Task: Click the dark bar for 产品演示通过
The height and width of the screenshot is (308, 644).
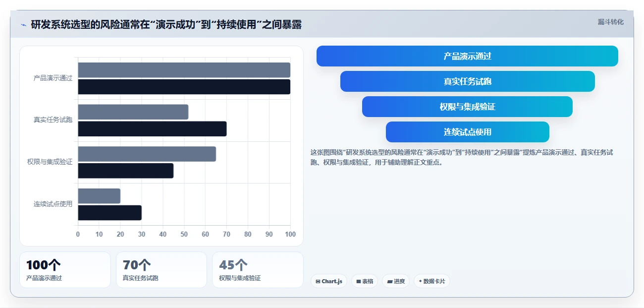Action: (184, 87)
